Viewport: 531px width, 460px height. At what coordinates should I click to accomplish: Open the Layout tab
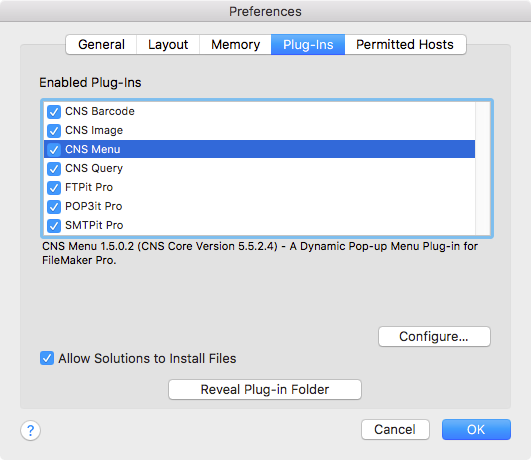(x=168, y=44)
